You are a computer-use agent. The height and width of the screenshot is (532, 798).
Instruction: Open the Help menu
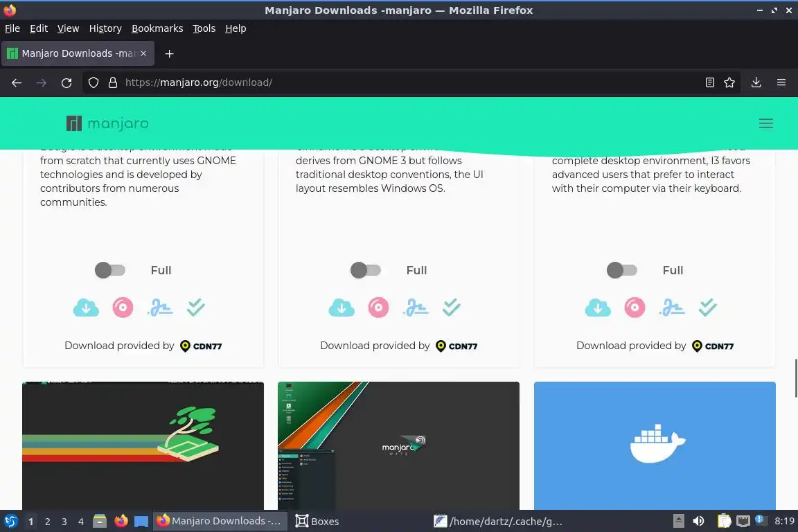(236, 28)
